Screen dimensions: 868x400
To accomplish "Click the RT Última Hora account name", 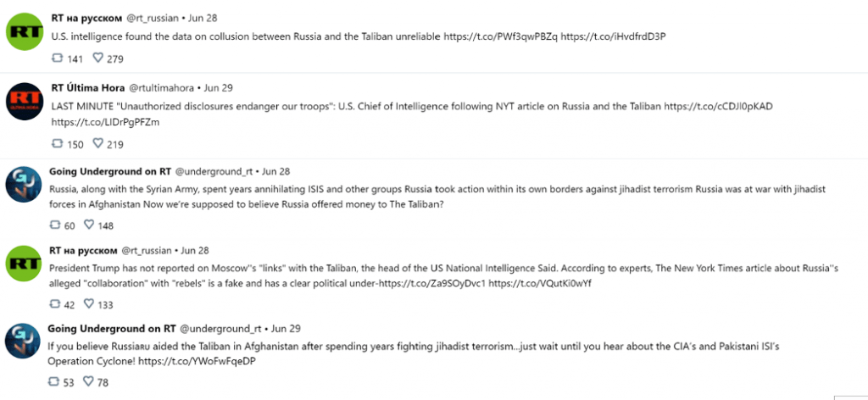I will [87, 87].
